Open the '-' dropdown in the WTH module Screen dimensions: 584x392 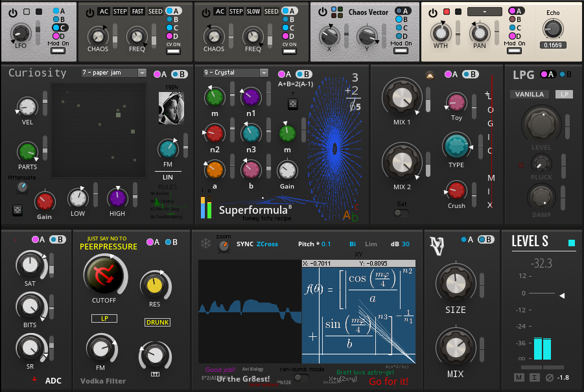click(x=484, y=12)
